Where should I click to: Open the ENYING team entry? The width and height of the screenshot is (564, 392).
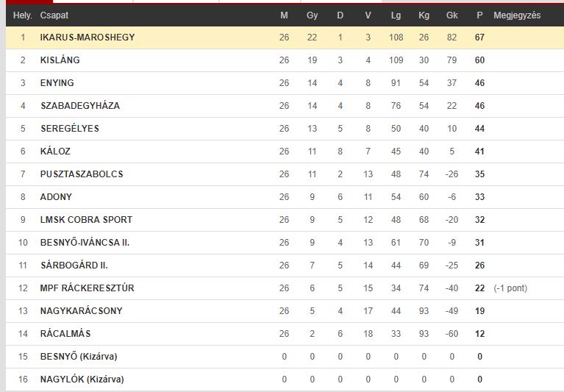[57, 82]
